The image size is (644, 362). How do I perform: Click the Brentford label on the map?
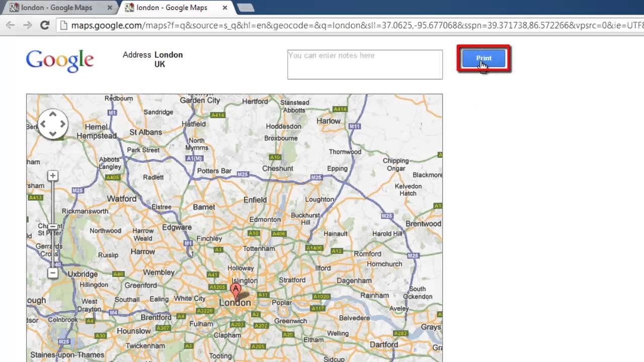(156, 317)
